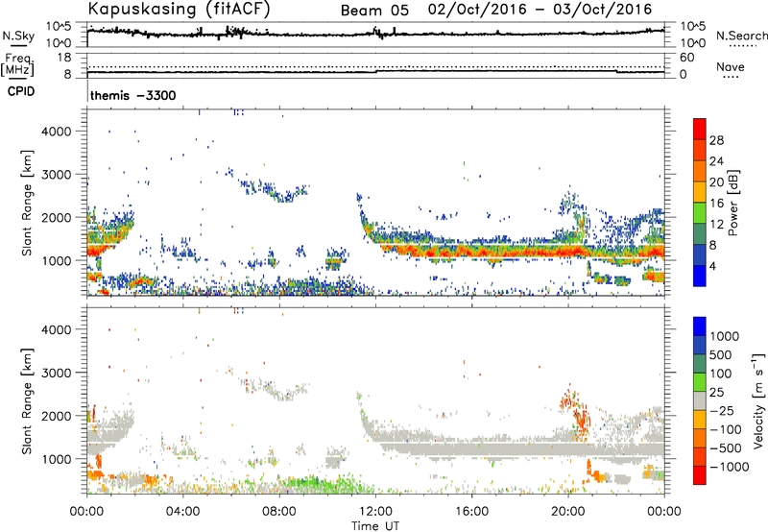The image size is (768, 532).
Task: Click the gray band of the velocity colorbar
Action: click(x=700, y=401)
